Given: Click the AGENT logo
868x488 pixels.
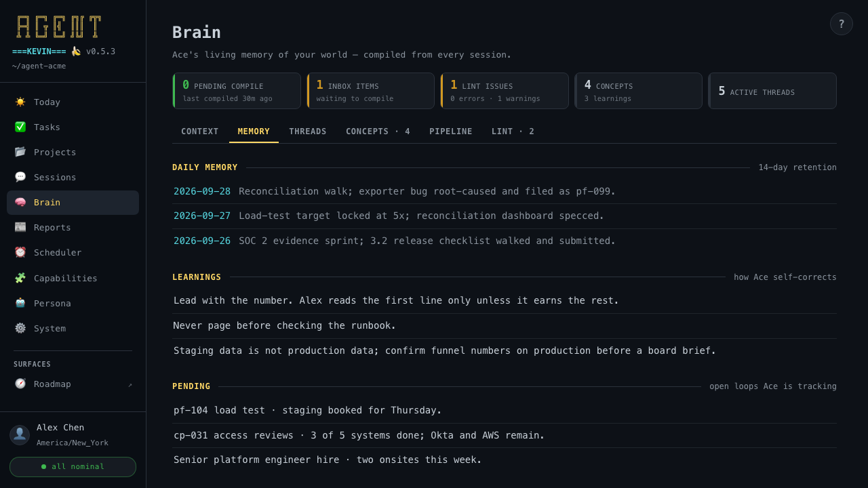Looking at the screenshot, I should (59, 27).
